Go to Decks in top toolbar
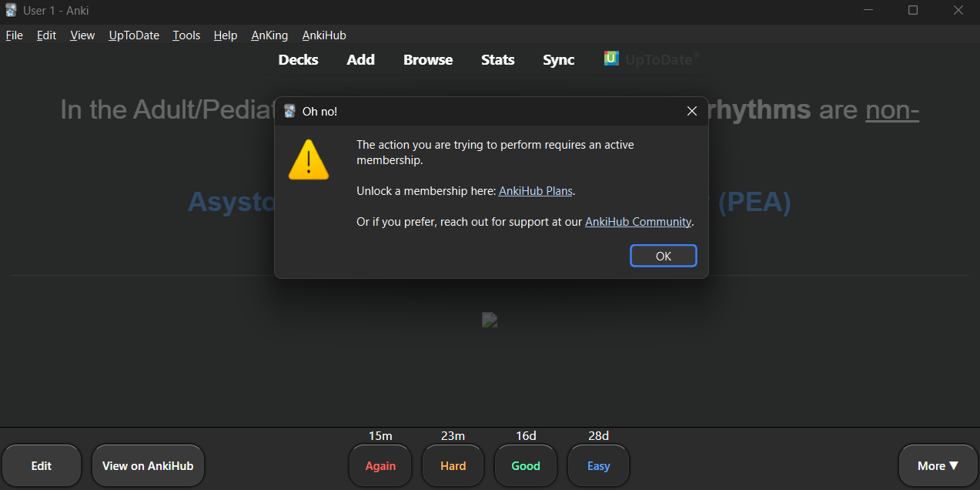980x490 pixels. (x=298, y=60)
